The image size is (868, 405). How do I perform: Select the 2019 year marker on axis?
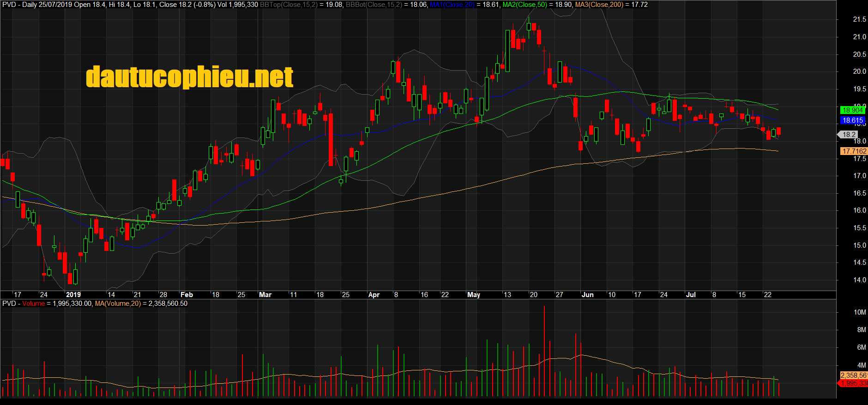click(x=73, y=295)
